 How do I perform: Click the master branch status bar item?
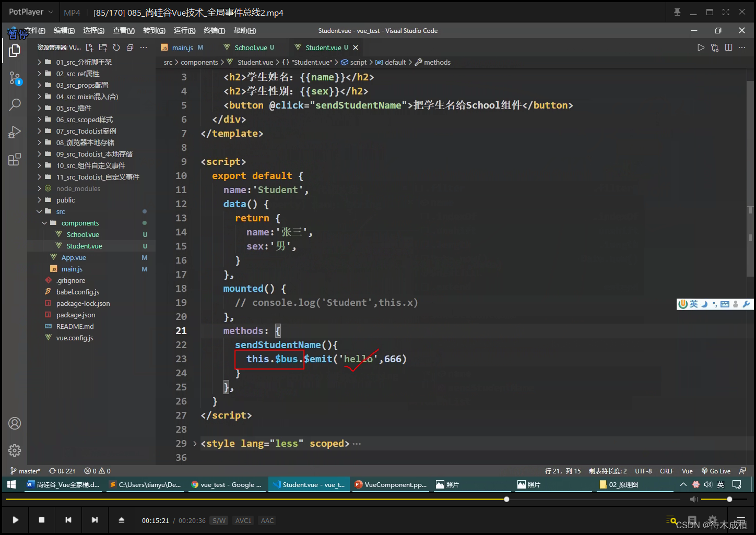tap(25, 471)
